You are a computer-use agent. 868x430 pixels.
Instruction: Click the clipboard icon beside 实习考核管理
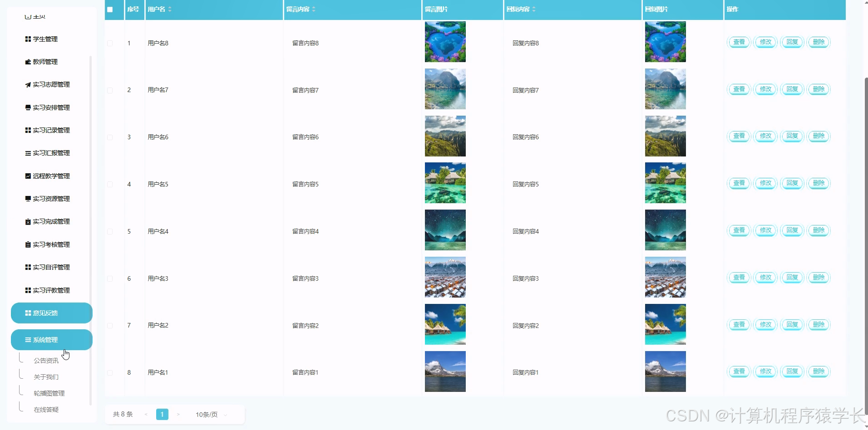(28, 244)
